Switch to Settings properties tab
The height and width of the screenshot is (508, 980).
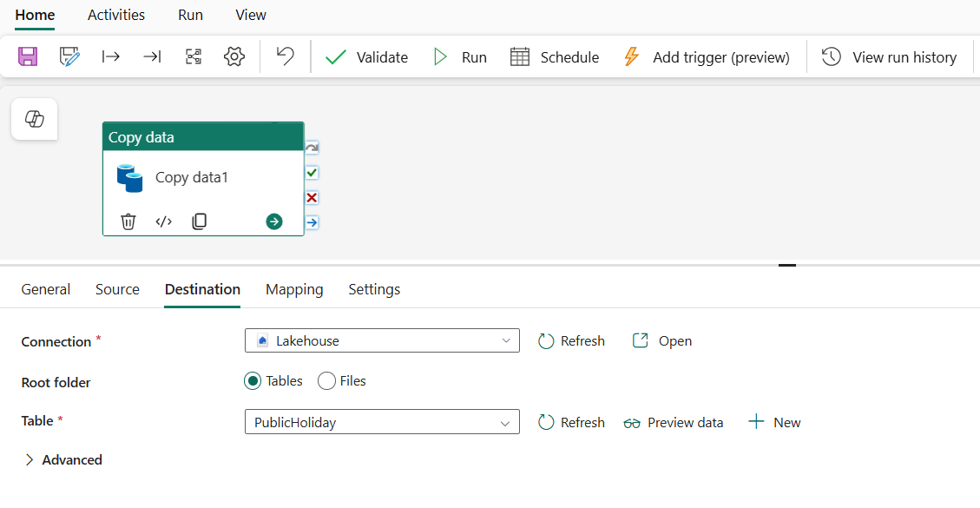tap(374, 289)
